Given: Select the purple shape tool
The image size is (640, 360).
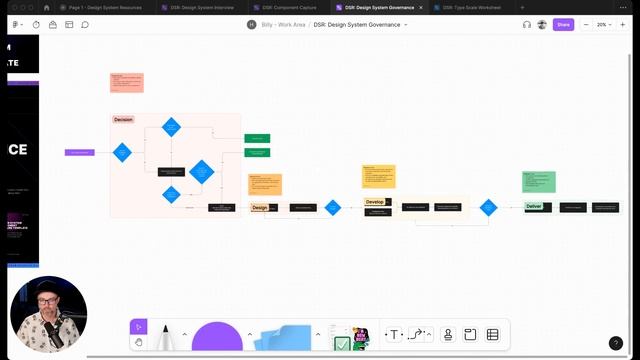Looking at the screenshot, I should [217, 336].
